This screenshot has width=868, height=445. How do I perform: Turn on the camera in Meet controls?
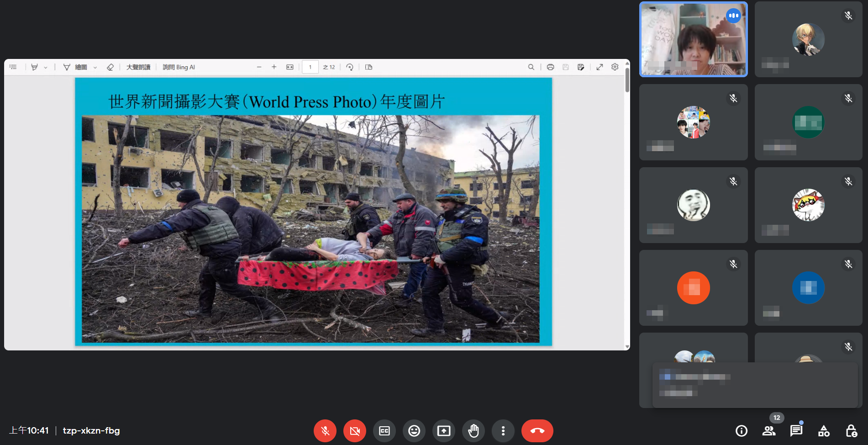[x=355, y=431]
